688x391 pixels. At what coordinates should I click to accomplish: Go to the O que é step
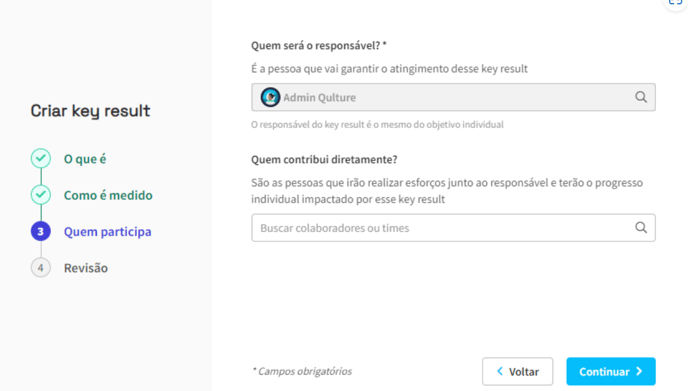tap(85, 159)
